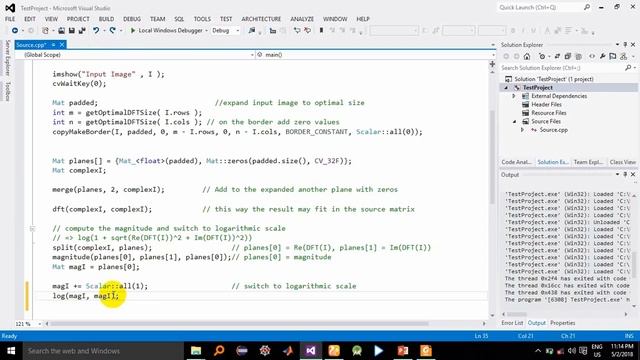Select the Header Files folder
Viewport: 640px width, 360px height.
(546, 104)
